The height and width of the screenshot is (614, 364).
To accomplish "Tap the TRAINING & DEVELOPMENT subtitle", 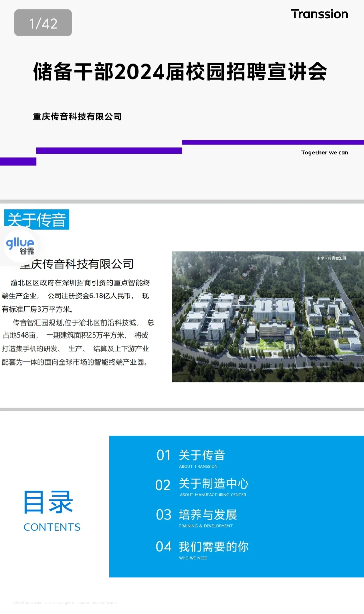I will pos(206,526).
